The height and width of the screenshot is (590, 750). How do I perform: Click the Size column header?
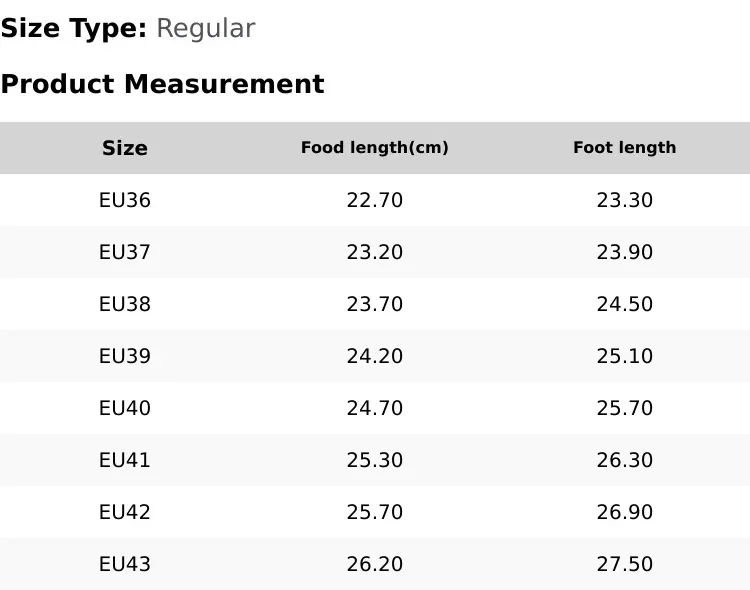pyautogui.click(x=125, y=148)
